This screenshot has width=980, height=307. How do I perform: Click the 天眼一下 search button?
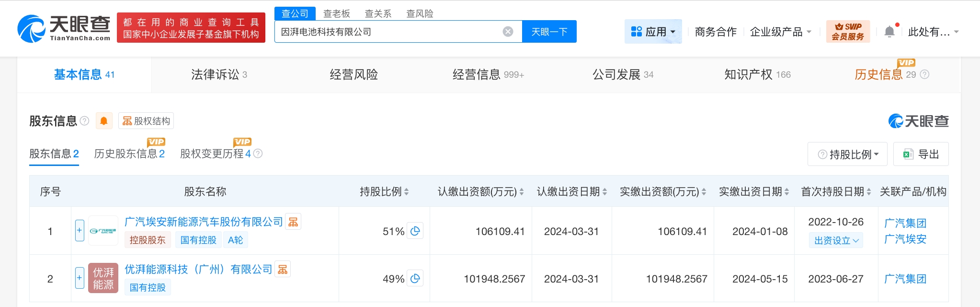coord(549,32)
